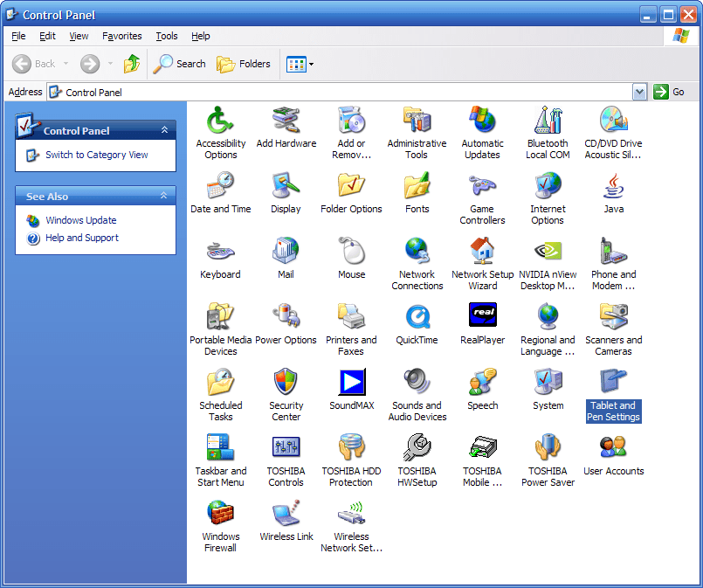The height and width of the screenshot is (588, 703).
Task: Open QuickTime settings
Action: coord(417,318)
